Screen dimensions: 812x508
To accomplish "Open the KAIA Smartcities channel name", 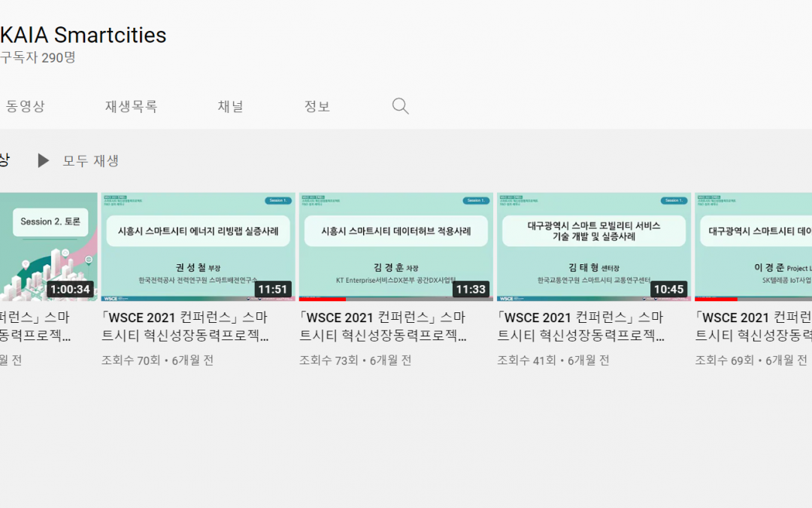I will [83, 35].
